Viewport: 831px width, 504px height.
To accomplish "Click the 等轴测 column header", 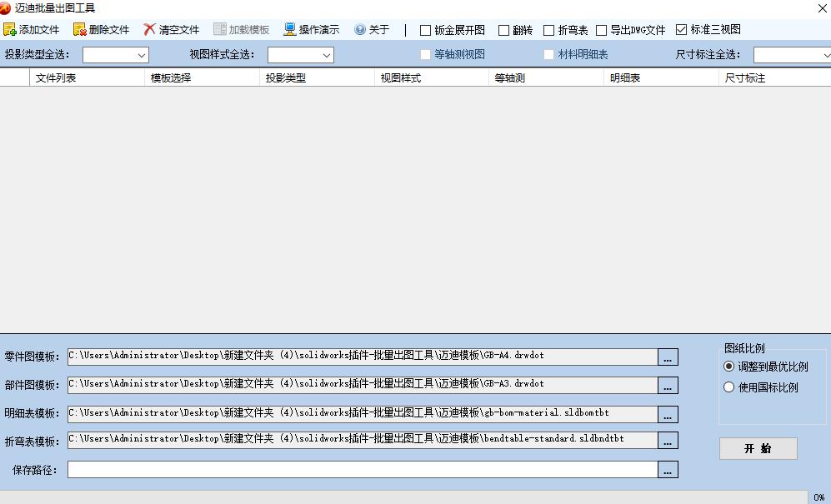I will pyautogui.click(x=546, y=78).
